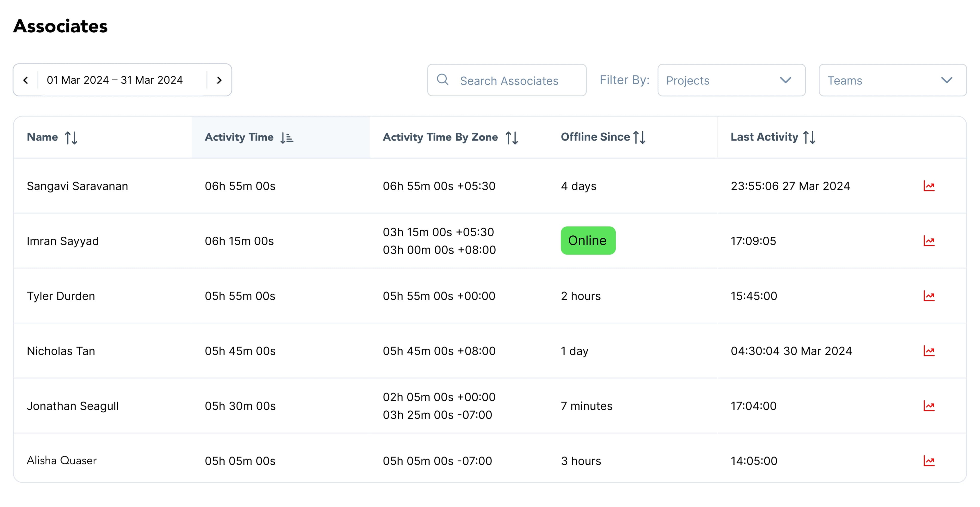
Task: Click activity time 06h 15m 00s
Action: coord(239,241)
